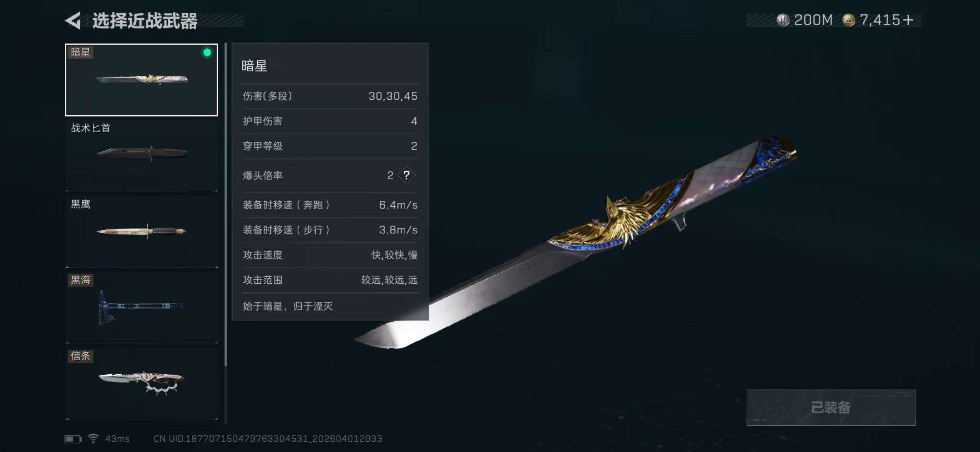
Task: Select the 暗星 weapon card
Action: [x=141, y=80]
